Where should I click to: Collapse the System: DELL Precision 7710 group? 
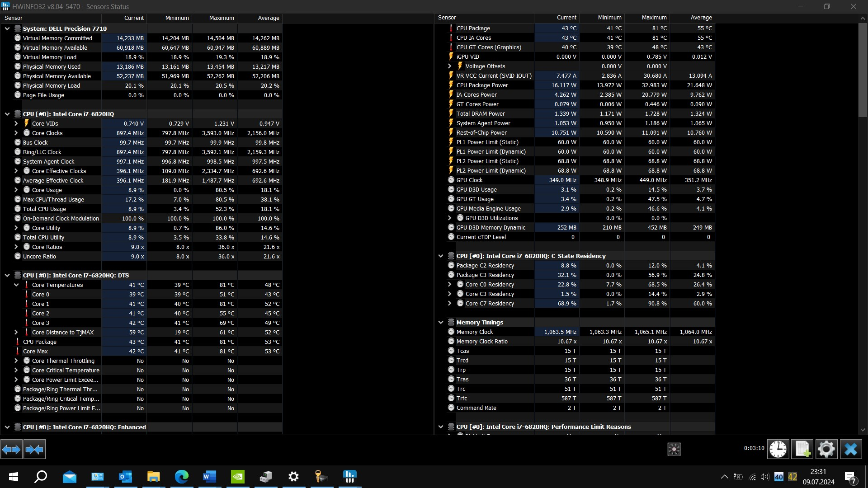7,28
